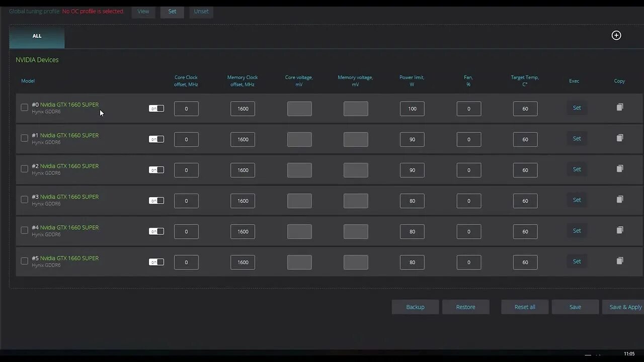Focus Target Temp field for GPU #0
This screenshot has height=362, width=644.
pyautogui.click(x=525, y=109)
